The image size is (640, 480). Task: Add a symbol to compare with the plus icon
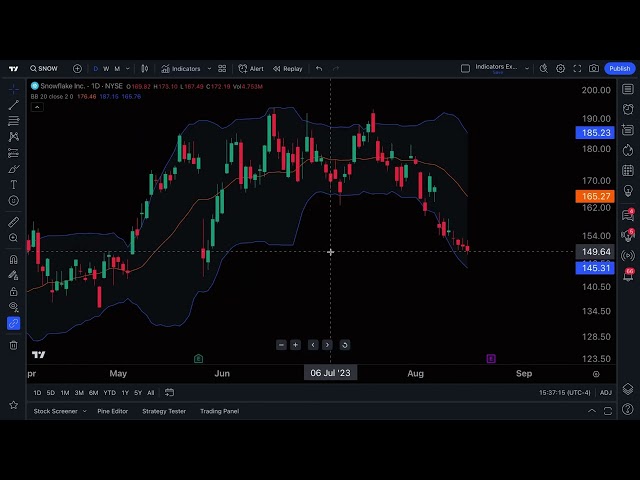77,69
